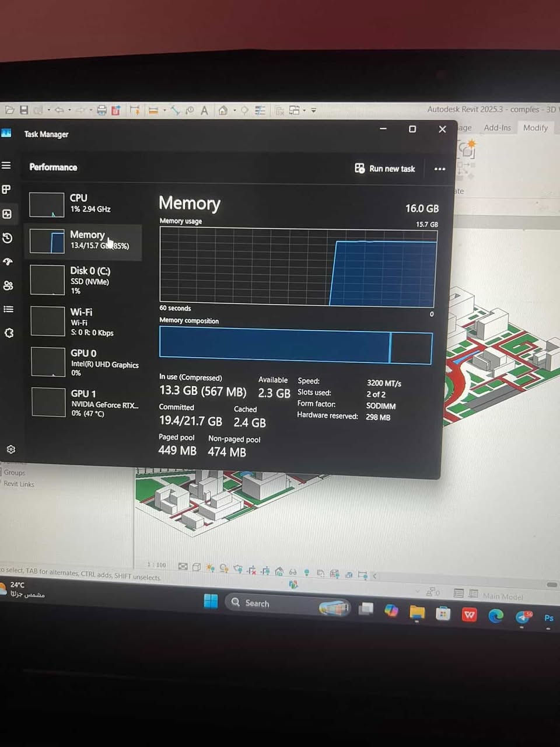560x747 pixels.
Task: Click Revit Undo arrow
Action: coord(60,110)
